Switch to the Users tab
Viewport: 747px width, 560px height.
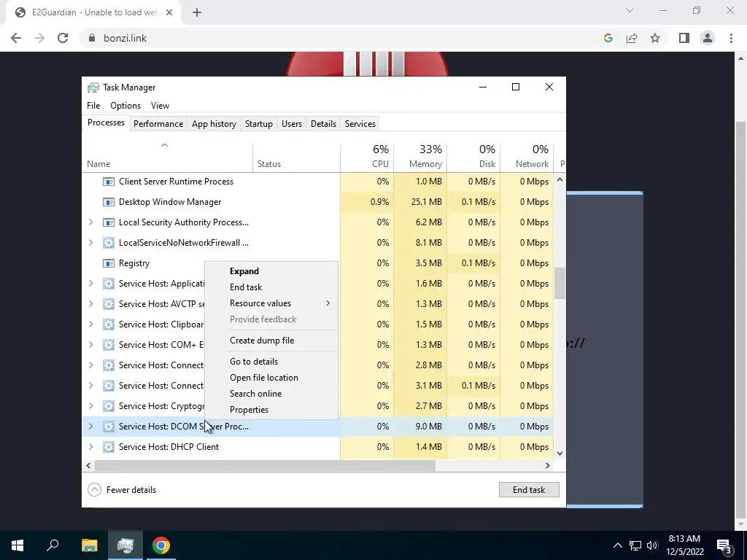292,124
